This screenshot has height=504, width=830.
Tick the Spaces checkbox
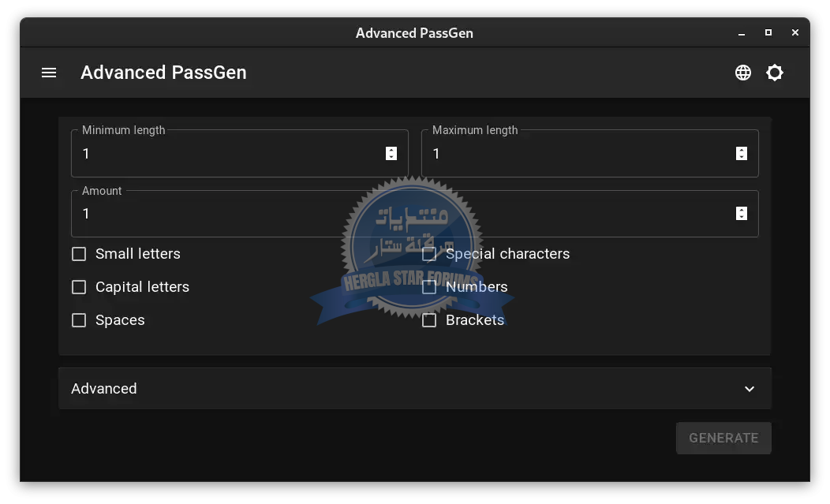coord(79,320)
